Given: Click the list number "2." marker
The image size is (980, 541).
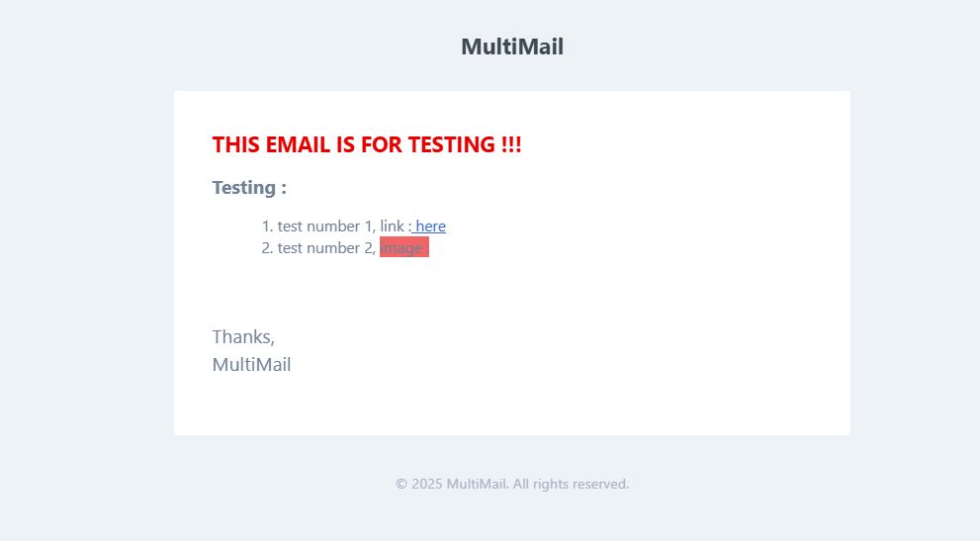Looking at the screenshot, I should pos(267,248).
